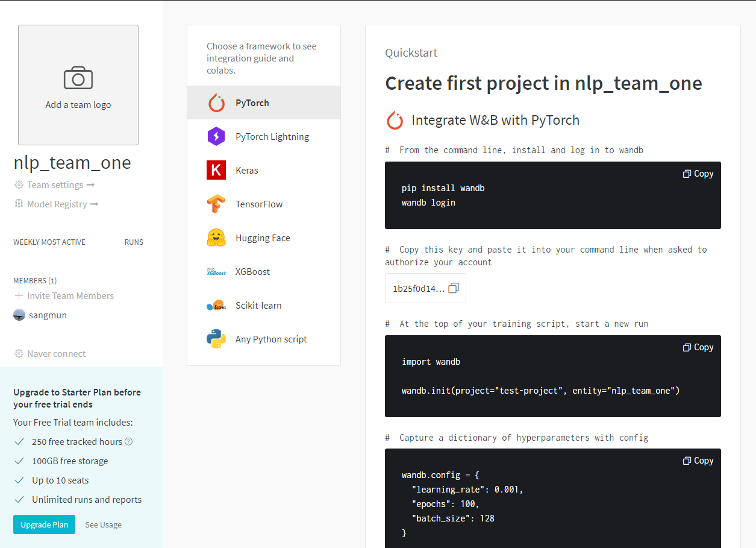Open the See Usage link
The width and height of the screenshot is (756, 548).
[104, 525]
